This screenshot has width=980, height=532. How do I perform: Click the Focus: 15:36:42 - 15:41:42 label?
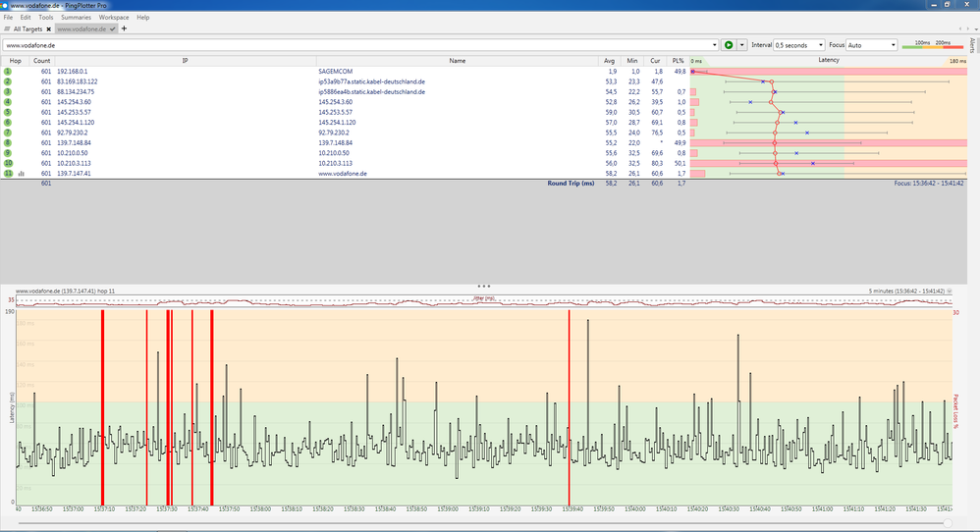[x=929, y=184]
